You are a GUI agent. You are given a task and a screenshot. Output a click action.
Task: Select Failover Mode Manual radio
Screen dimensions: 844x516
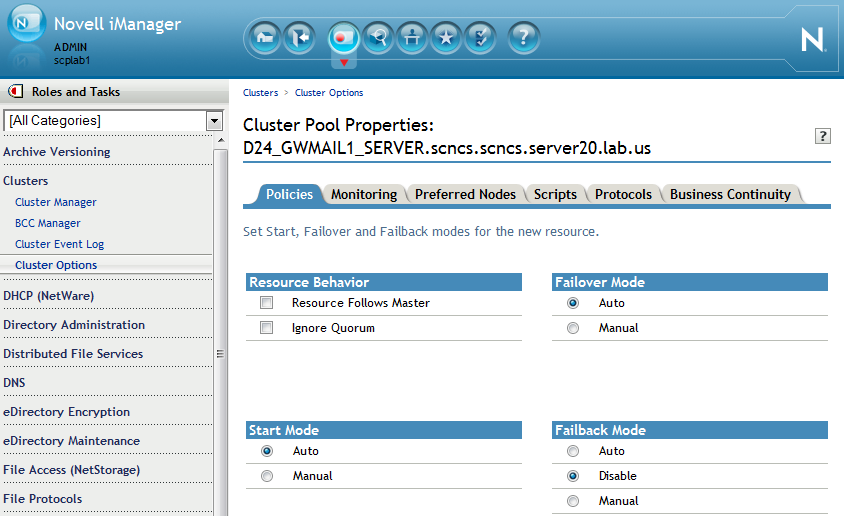[x=573, y=328]
